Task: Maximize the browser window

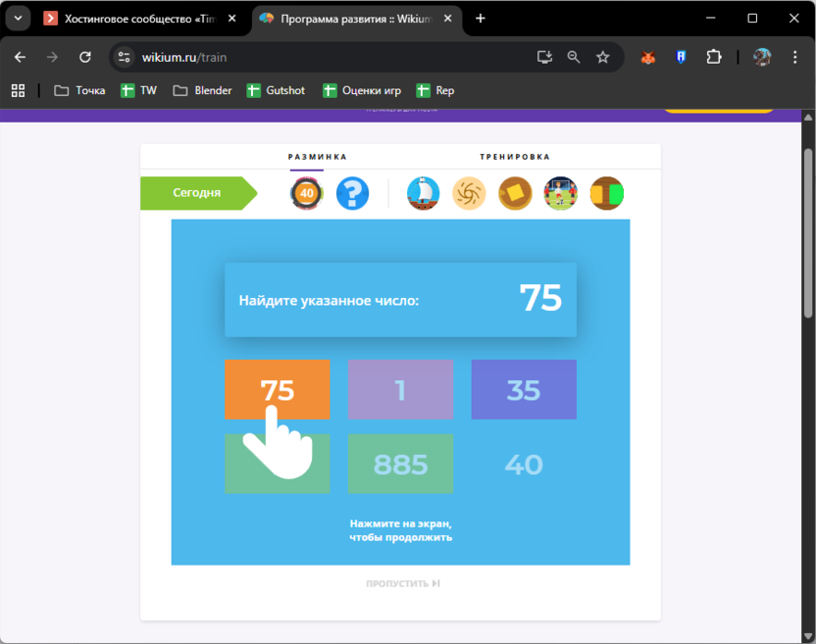Action: (752, 19)
